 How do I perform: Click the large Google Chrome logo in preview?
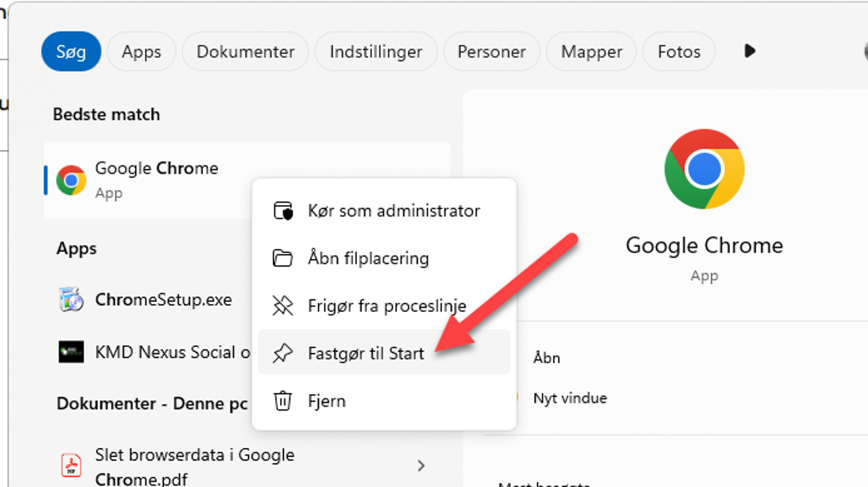point(704,169)
